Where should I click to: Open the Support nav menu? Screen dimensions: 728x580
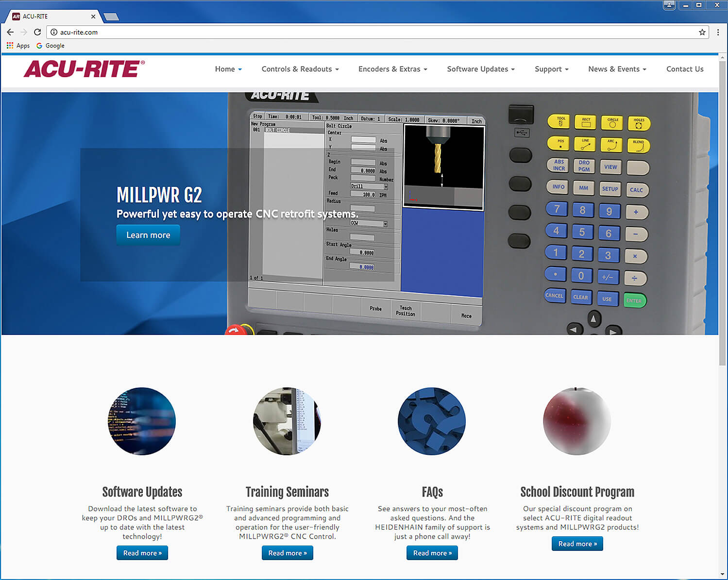tap(551, 69)
